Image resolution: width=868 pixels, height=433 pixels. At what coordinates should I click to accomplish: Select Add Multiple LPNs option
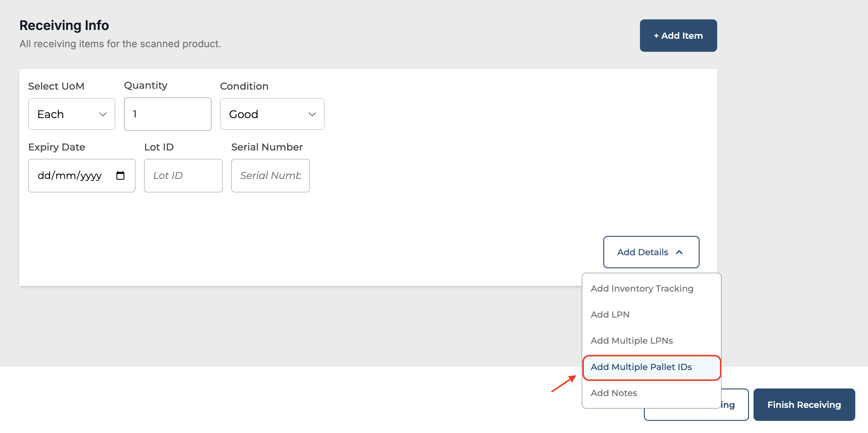pos(631,340)
